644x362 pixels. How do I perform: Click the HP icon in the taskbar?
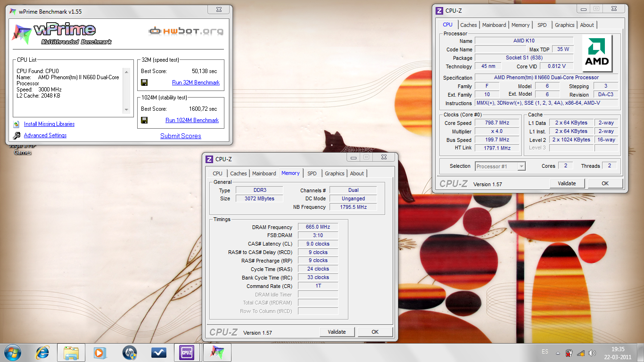pyautogui.click(x=129, y=353)
